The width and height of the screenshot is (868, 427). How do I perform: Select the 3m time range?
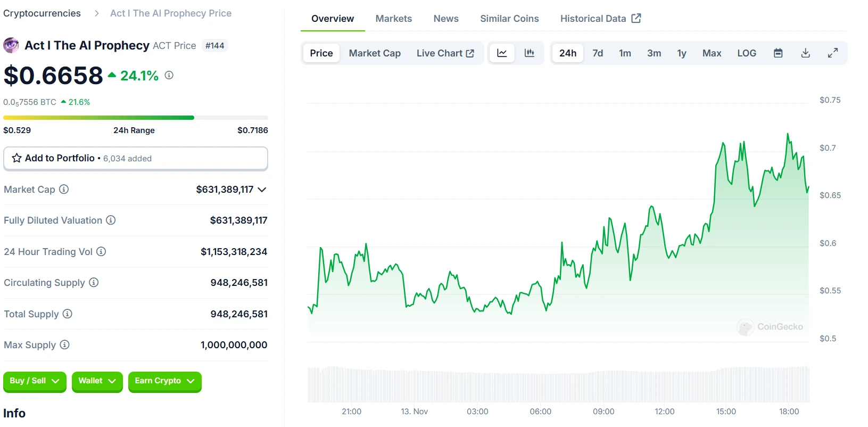click(654, 53)
